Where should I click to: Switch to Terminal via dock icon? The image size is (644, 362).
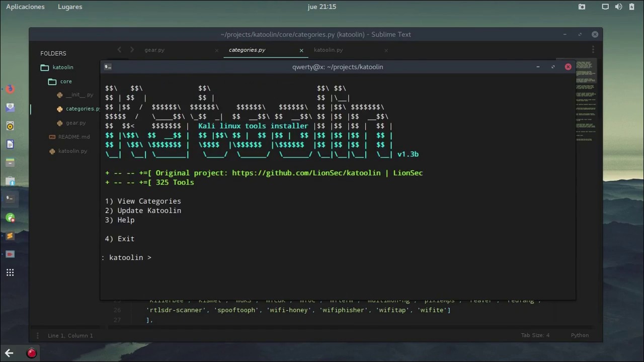click(x=10, y=199)
